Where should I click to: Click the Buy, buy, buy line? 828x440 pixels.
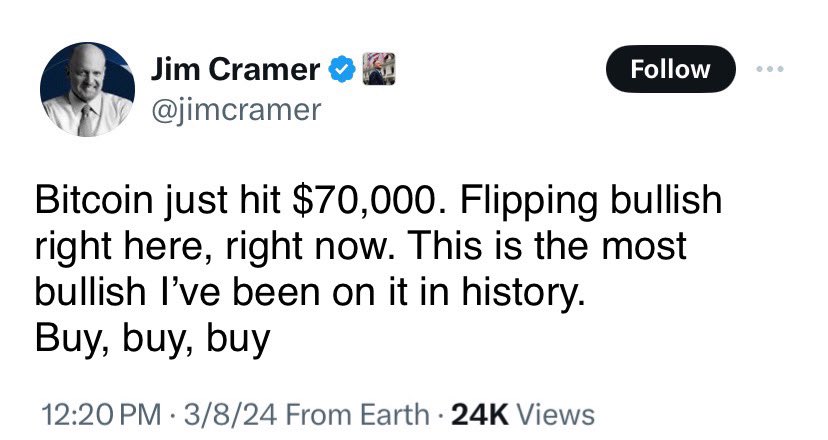pos(152,340)
